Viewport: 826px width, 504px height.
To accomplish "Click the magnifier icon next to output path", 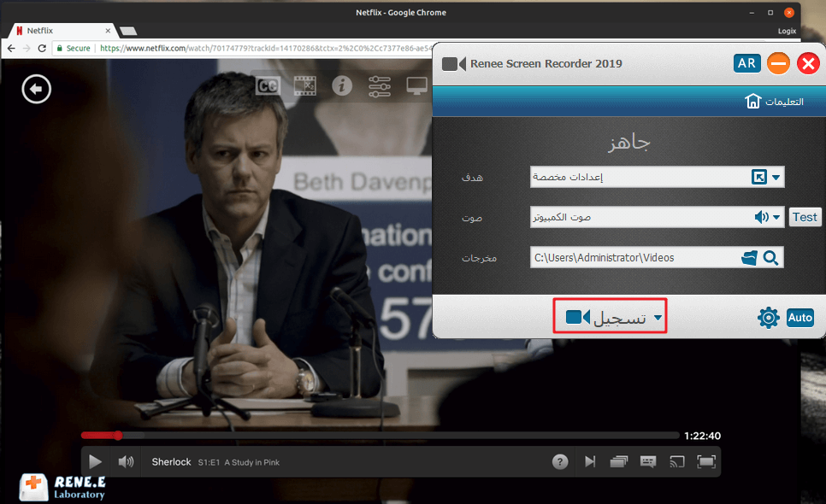I will tap(770, 258).
